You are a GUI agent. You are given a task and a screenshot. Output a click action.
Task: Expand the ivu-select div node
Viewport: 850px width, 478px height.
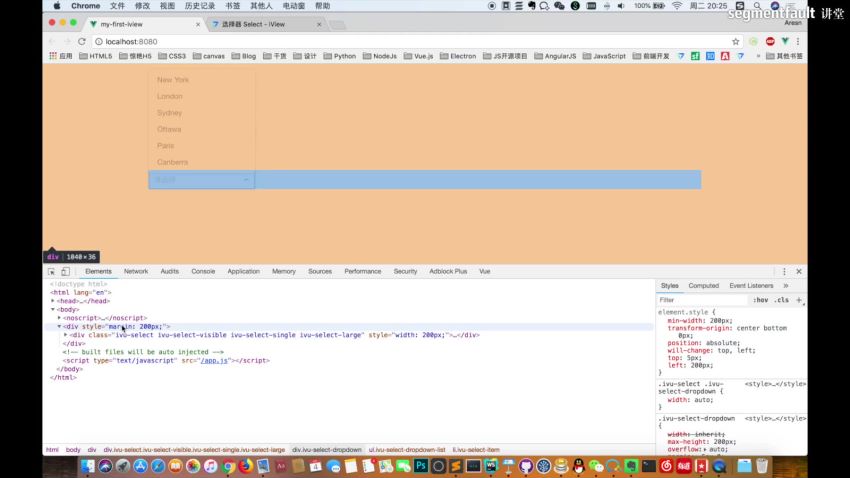(x=66, y=335)
